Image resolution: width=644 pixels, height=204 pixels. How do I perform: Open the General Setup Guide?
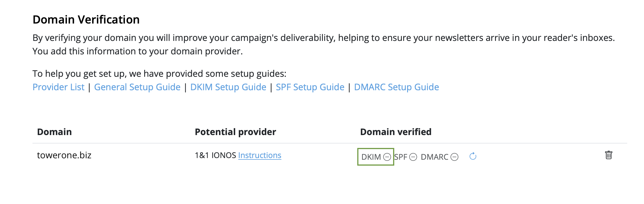point(137,87)
